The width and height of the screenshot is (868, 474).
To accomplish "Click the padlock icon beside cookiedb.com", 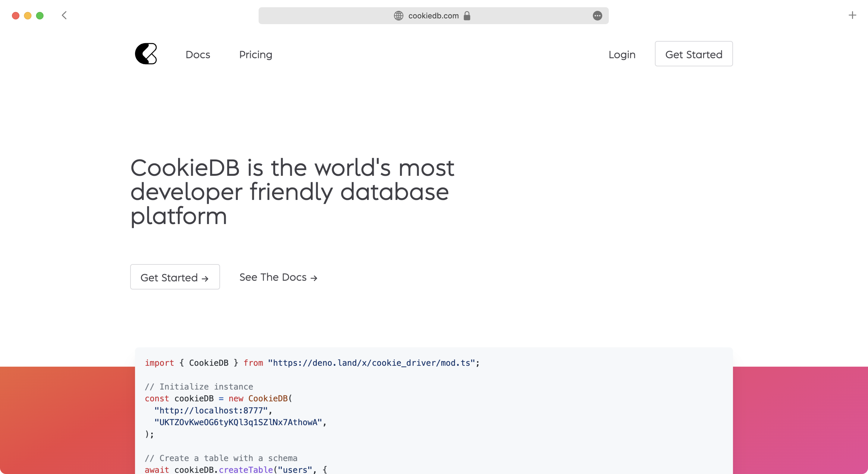I will point(467,16).
